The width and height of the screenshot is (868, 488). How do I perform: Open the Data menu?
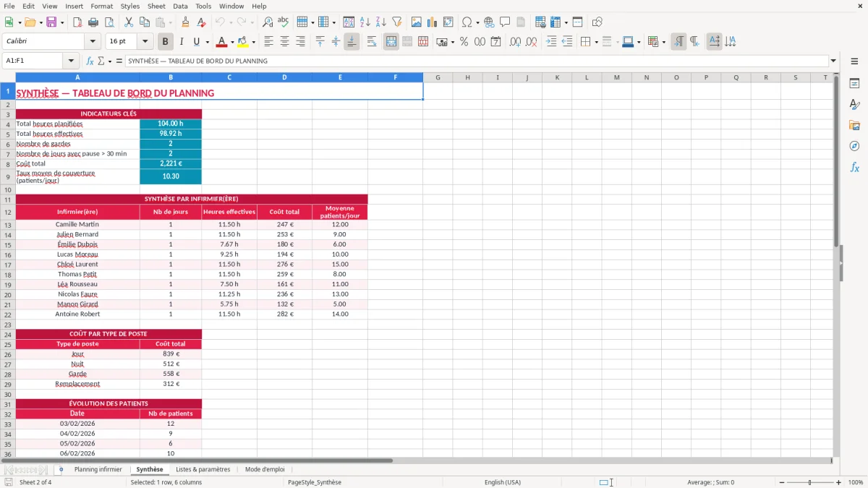coord(180,6)
